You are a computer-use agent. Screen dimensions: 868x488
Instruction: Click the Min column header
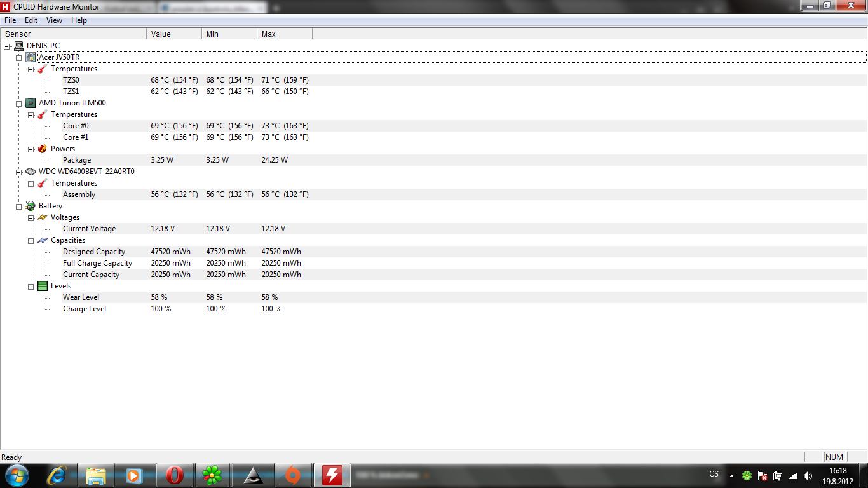(229, 34)
